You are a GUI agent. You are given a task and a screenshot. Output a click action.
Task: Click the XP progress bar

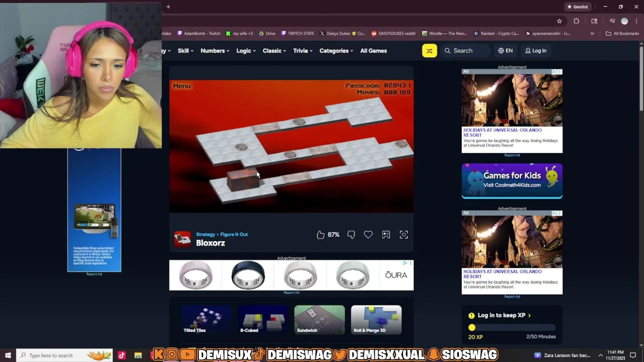(x=512, y=328)
